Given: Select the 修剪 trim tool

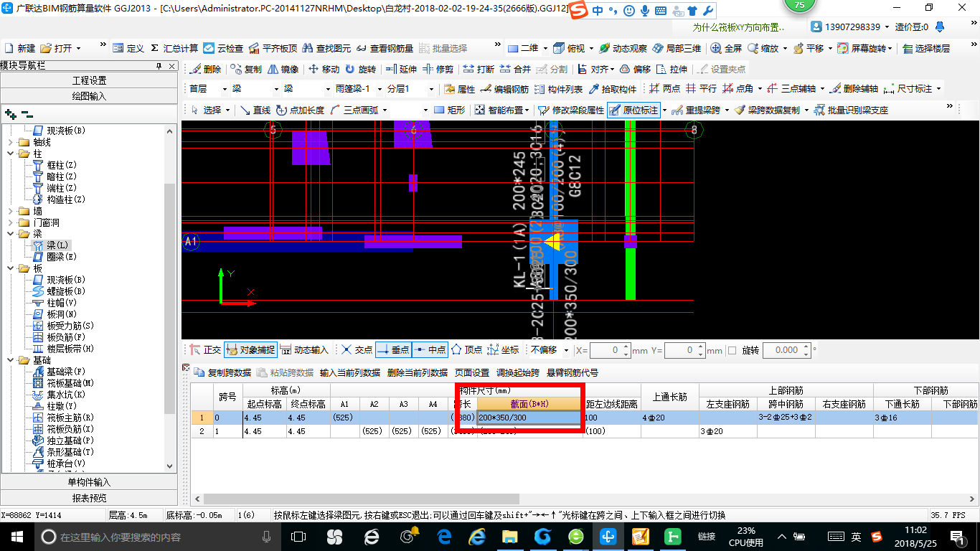Looking at the screenshot, I should (438, 70).
